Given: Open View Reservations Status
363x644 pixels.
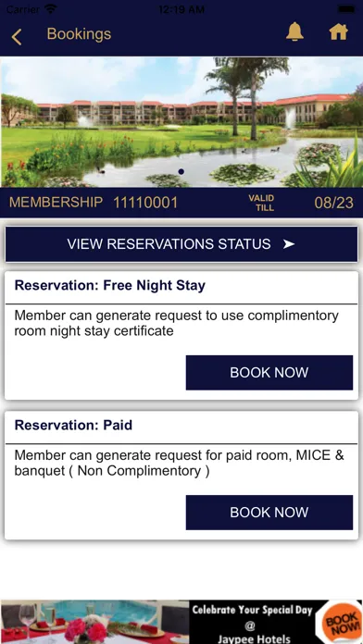Looking at the screenshot, I should [x=181, y=244].
